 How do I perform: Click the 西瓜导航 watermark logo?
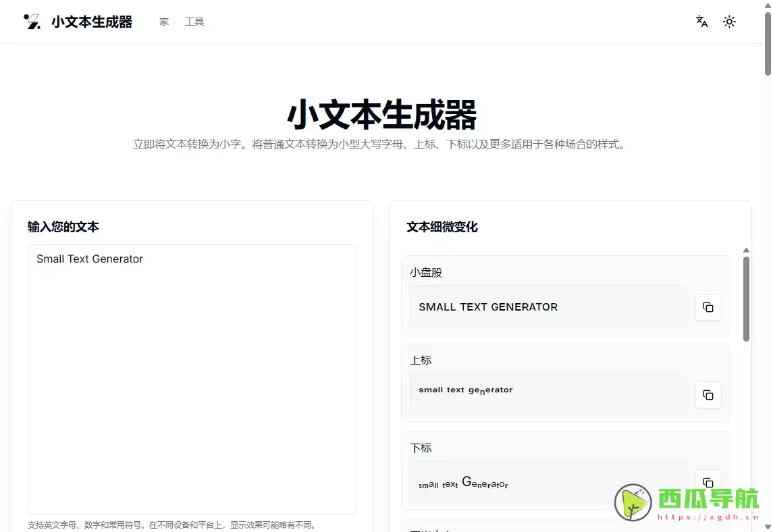click(631, 503)
